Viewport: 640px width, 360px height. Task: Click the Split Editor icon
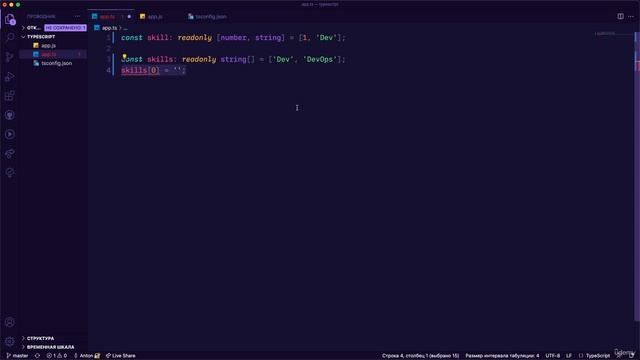point(620,16)
